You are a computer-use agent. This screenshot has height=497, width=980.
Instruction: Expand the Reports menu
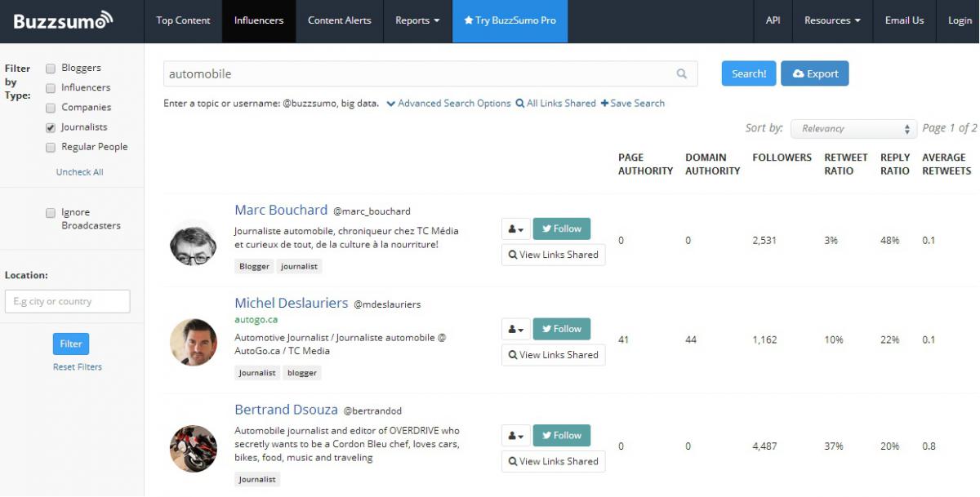point(417,20)
